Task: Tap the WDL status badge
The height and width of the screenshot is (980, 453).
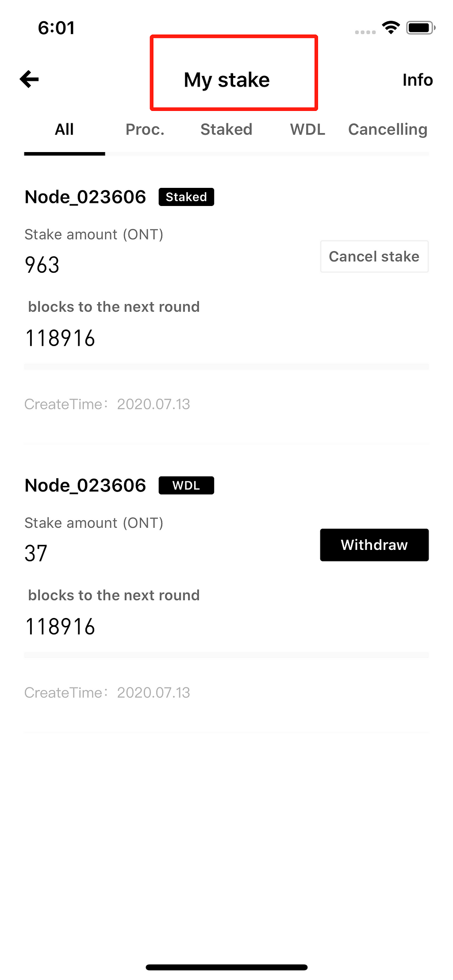Action: [x=186, y=485]
